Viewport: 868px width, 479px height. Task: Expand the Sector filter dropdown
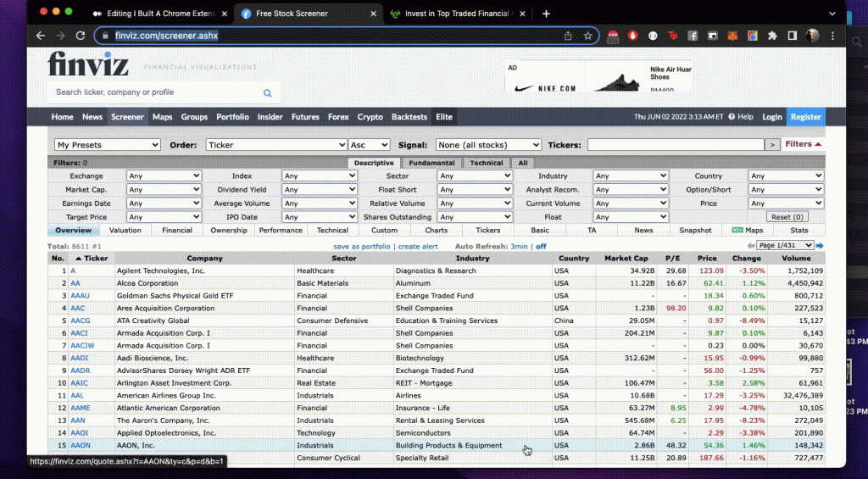pyautogui.click(x=475, y=176)
